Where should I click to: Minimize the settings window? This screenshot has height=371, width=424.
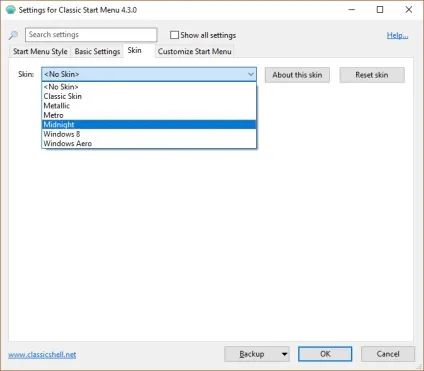click(x=352, y=10)
